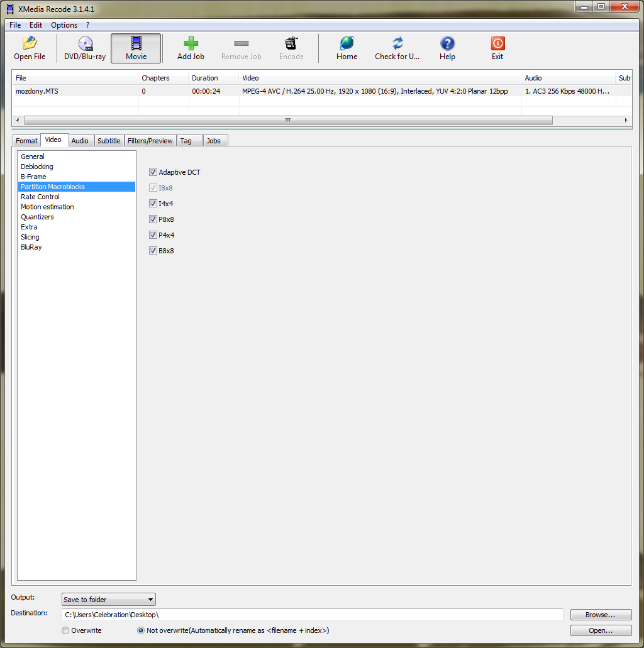Click the green Add Job icon
This screenshot has height=648, width=644.
coord(191,43)
